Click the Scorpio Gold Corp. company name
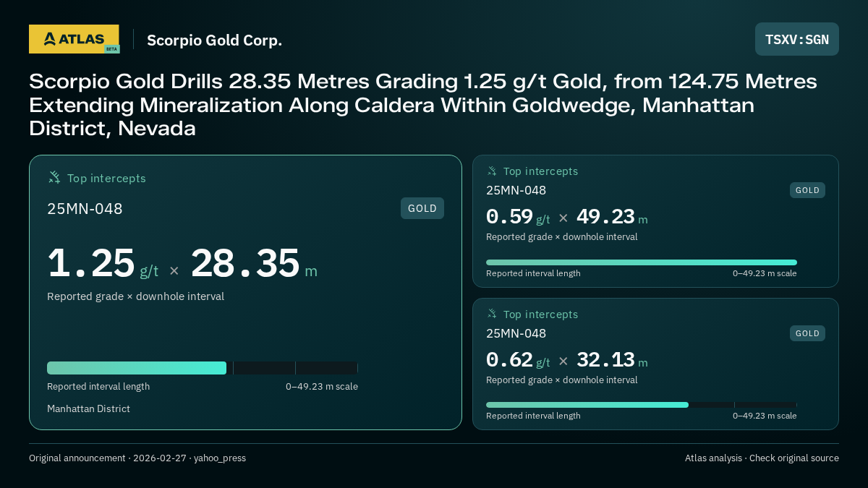The width and height of the screenshot is (868, 488). [x=214, y=40]
